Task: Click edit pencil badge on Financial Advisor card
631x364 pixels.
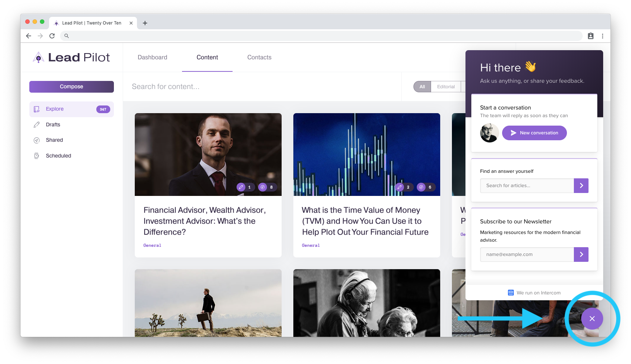Action: [241, 187]
